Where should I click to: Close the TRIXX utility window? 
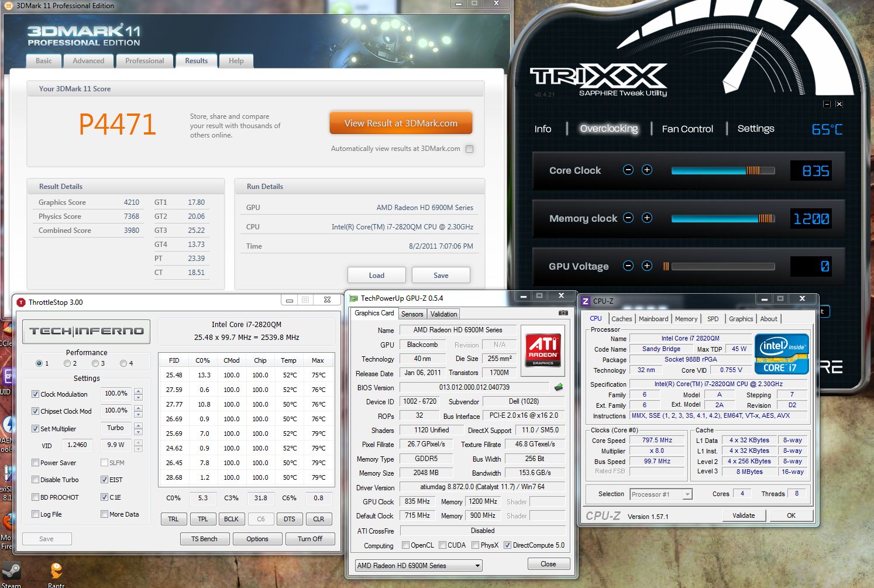click(x=839, y=104)
